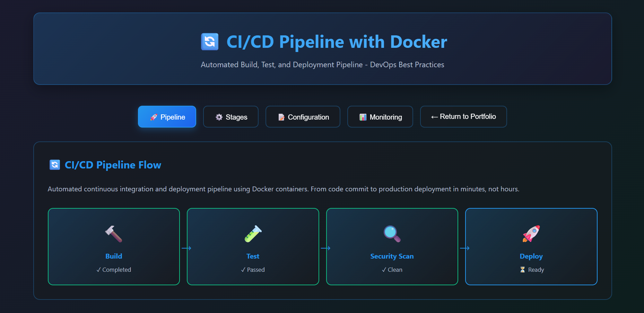
Task: Select the Security Scan stage card
Action: coord(392,246)
